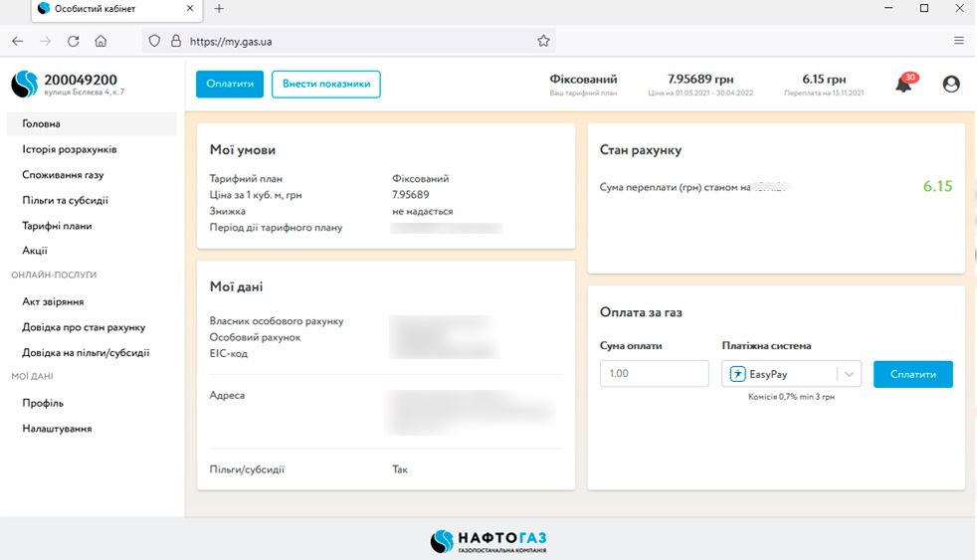Open Акт звіряння online service
The image size is (977, 560).
(53, 301)
